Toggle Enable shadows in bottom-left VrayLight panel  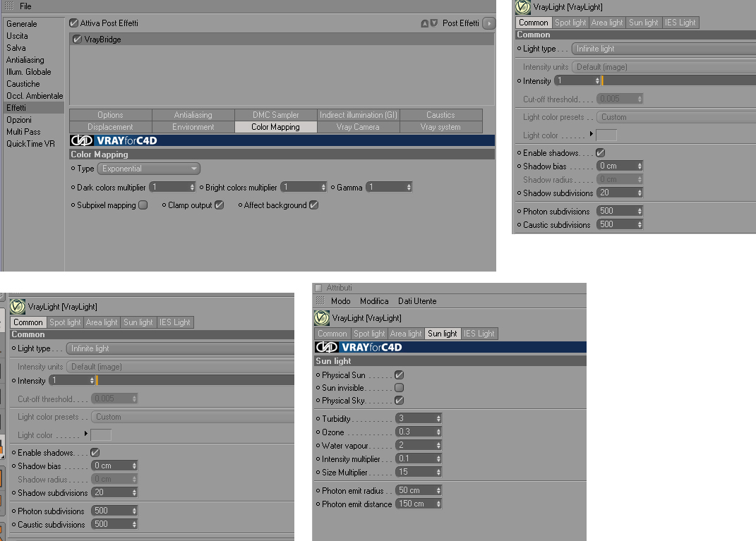(95, 452)
